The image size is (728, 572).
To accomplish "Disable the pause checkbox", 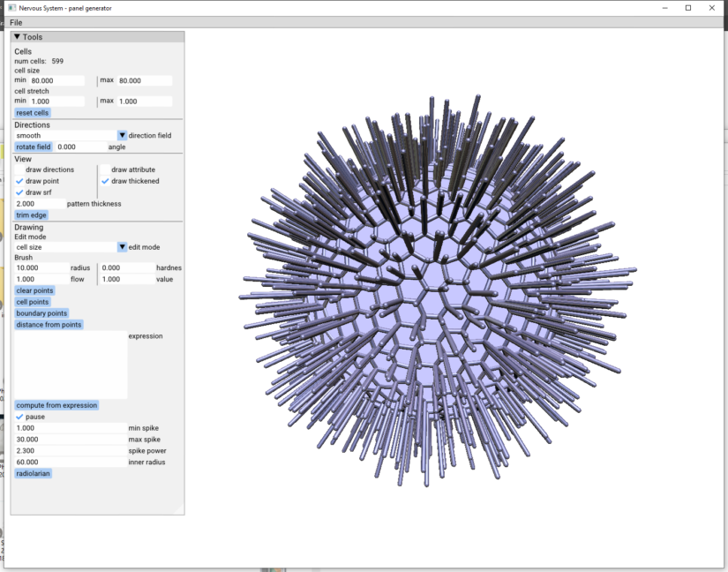I will (x=19, y=417).
